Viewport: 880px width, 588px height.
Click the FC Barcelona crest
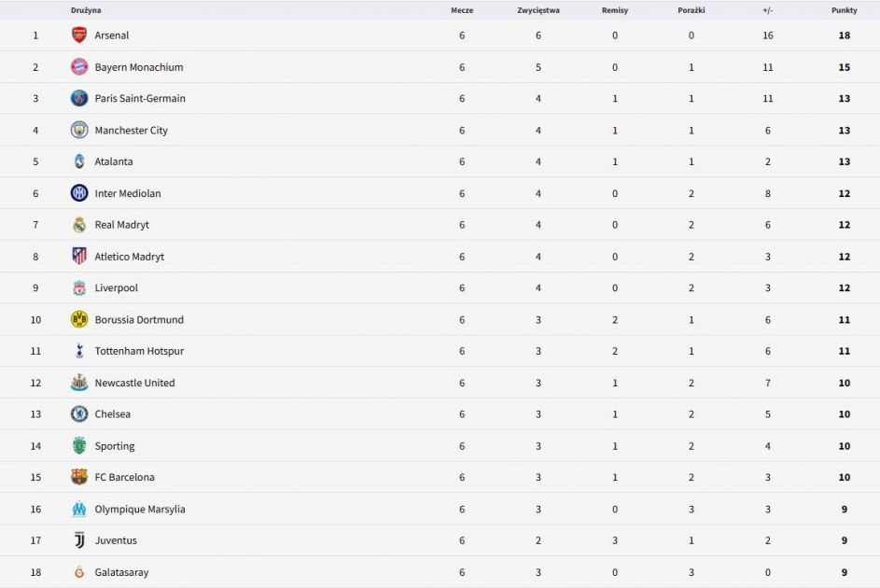(x=79, y=477)
